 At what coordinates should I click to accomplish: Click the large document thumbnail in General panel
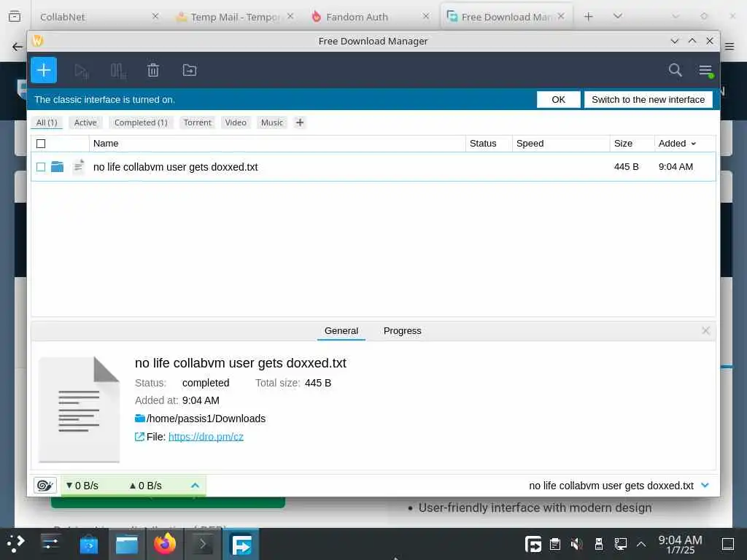[79, 409]
